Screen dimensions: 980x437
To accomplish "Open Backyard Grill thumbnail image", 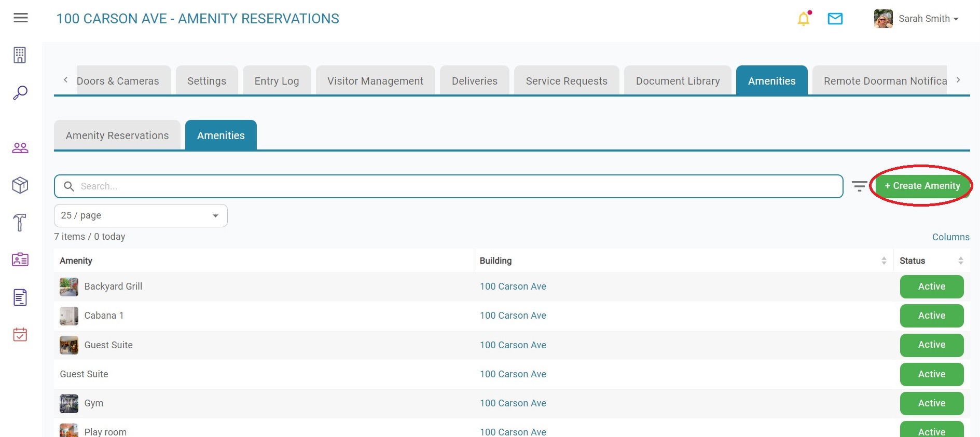I will coord(69,286).
